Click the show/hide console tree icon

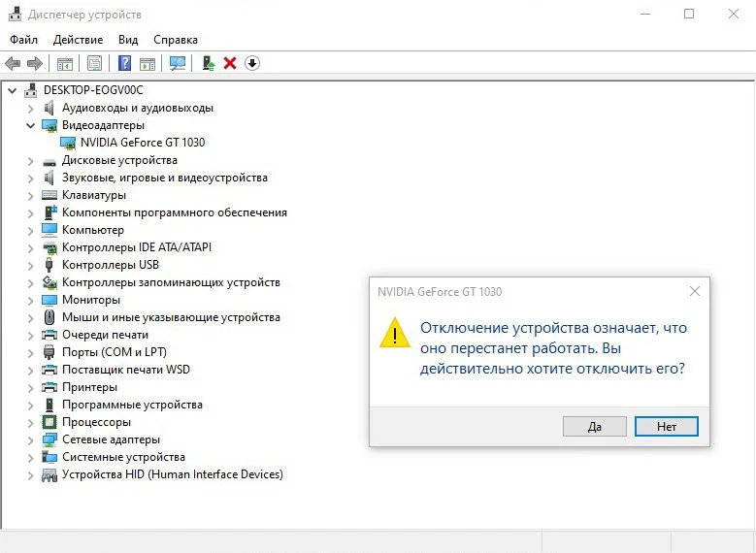tap(65, 63)
